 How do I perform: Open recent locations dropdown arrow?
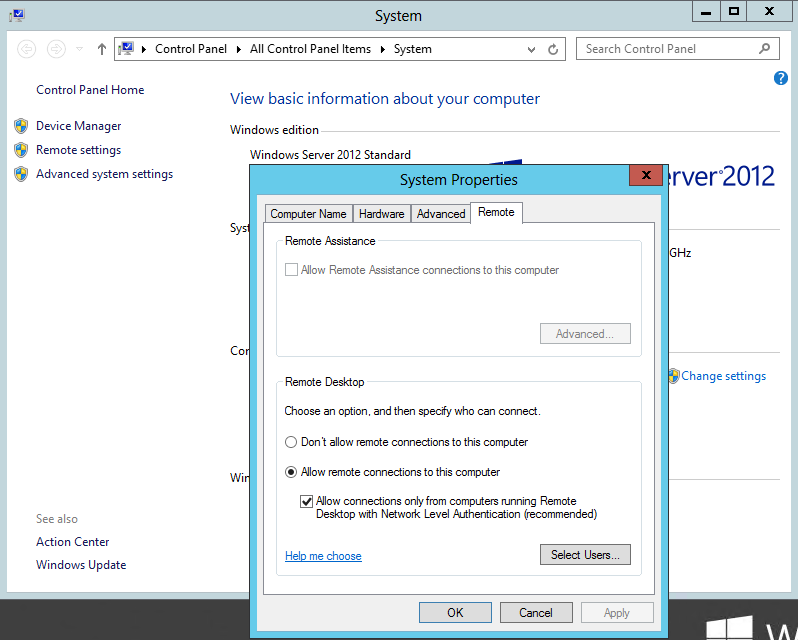79,49
